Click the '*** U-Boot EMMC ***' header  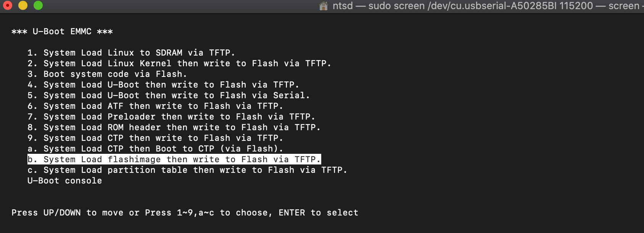pyautogui.click(x=62, y=32)
